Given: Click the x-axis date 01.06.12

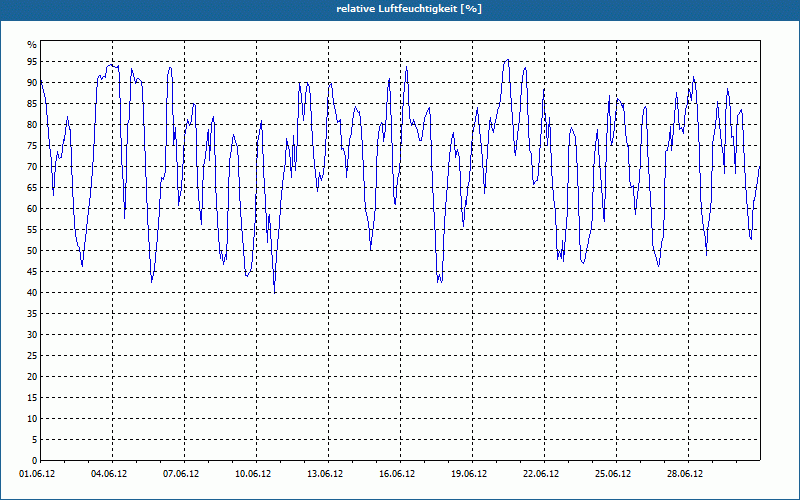Looking at the screenshot, I should 37,474.
